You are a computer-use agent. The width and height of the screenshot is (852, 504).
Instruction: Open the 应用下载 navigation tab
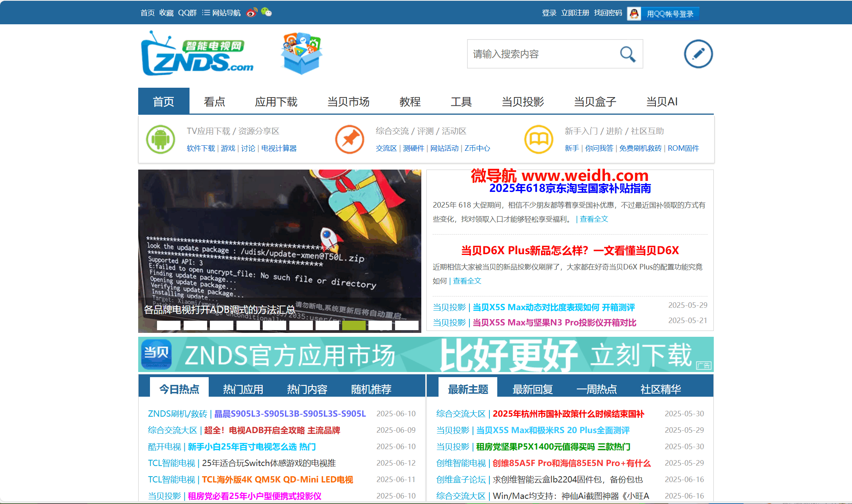[x=276, y=102]
